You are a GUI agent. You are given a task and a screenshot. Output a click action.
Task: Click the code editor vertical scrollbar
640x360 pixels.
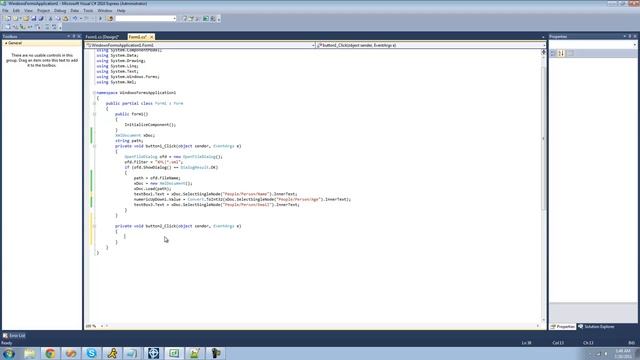click(x=543, y=139)
